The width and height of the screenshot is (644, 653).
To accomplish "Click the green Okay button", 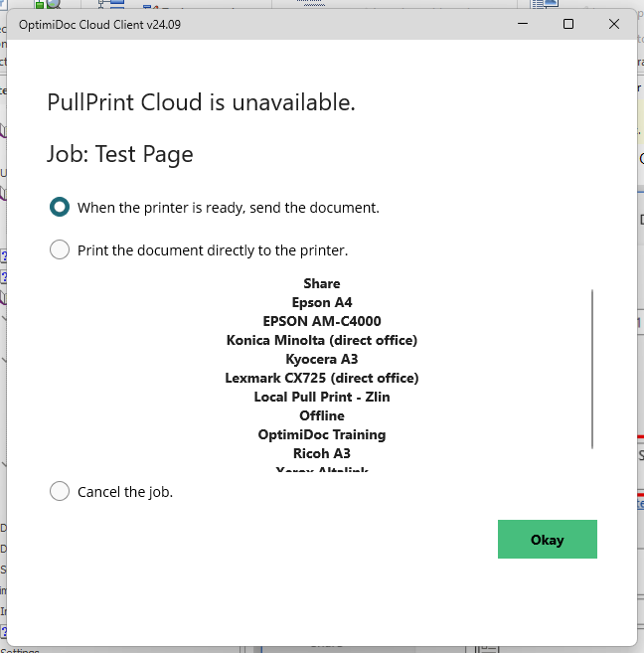I will pyautogui.click(x=547, y=539).
